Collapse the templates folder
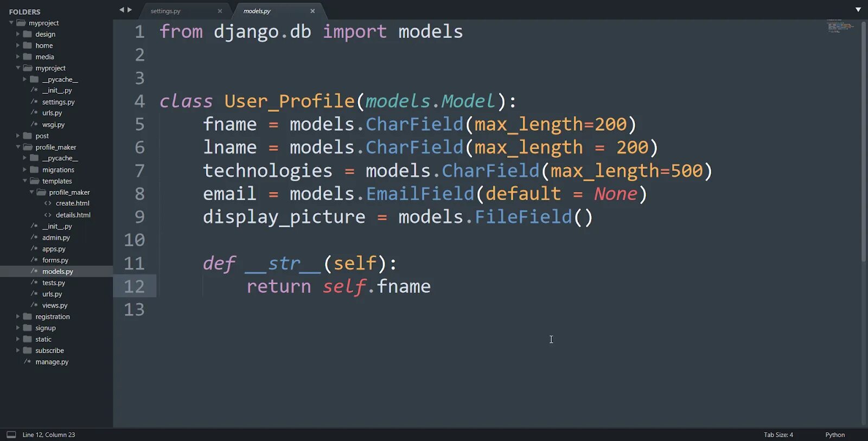The height and width of the screenshot is (441, 868). tap(25, 181)
